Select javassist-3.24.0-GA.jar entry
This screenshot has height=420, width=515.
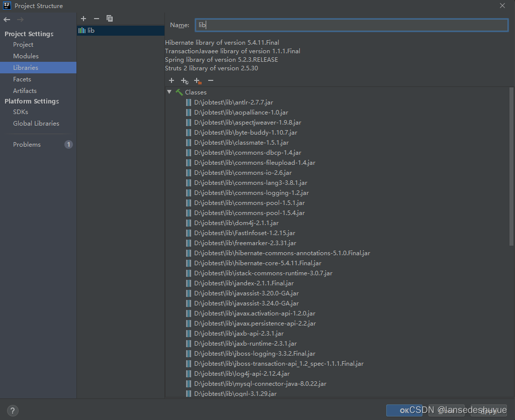pyautogui.click(x=246, y=303)
